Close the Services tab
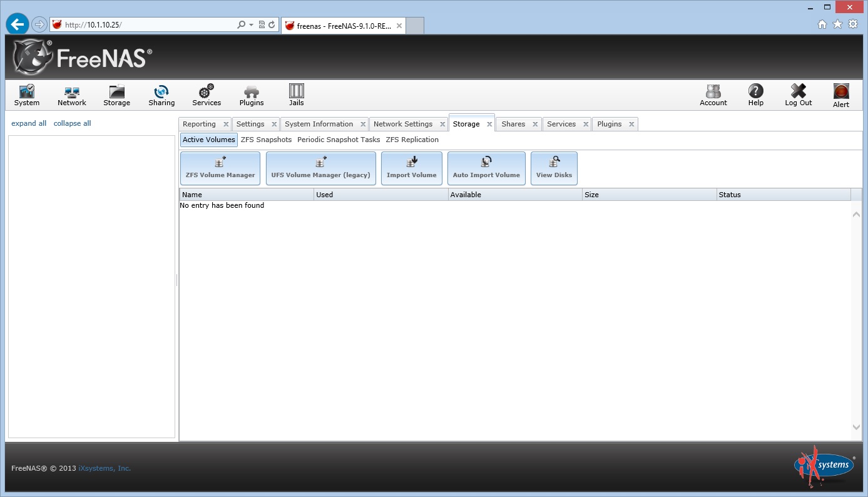The image size is (868, 497). pos(586,125)
